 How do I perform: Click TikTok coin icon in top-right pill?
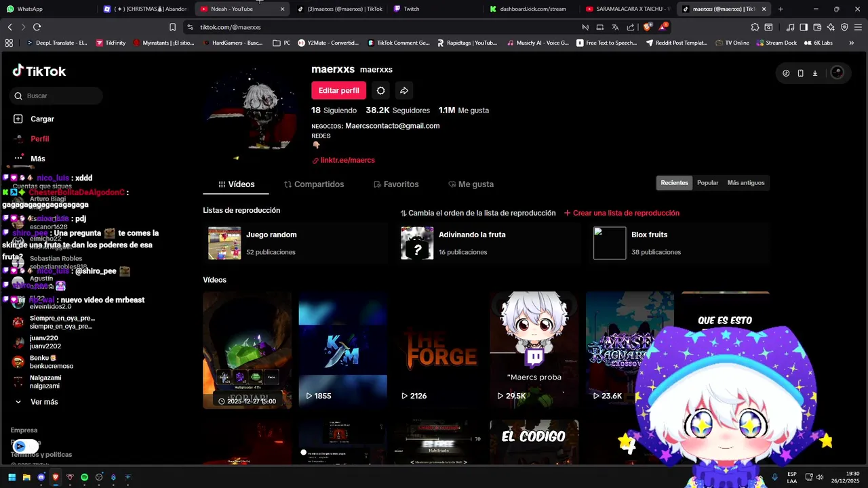(786, 73)
